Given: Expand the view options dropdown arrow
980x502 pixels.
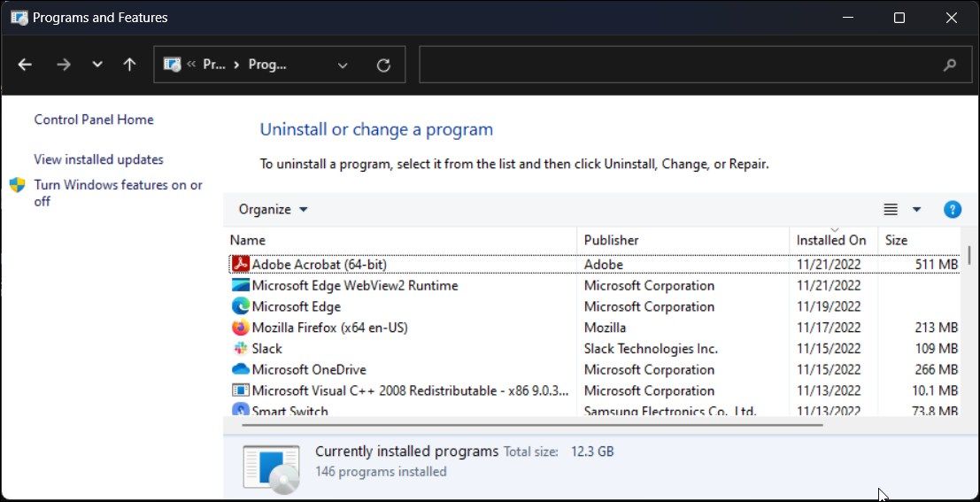Looking at the screenshot, I should coord(917,210).
